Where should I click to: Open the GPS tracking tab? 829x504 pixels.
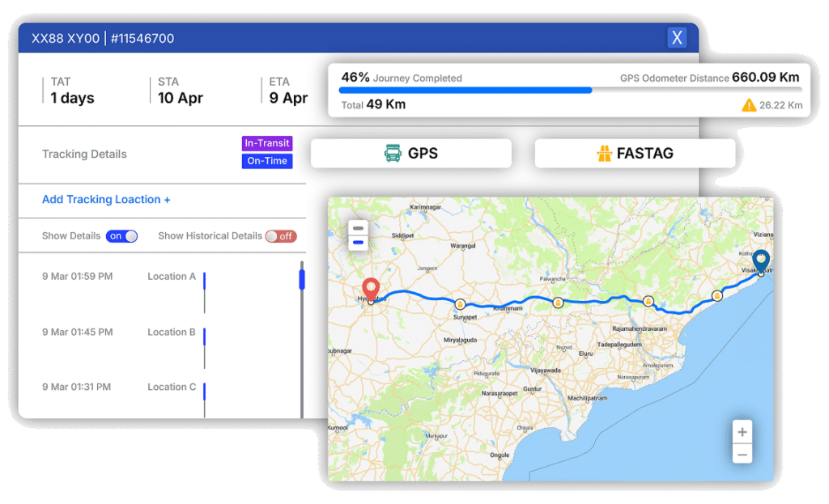[410, 153]
